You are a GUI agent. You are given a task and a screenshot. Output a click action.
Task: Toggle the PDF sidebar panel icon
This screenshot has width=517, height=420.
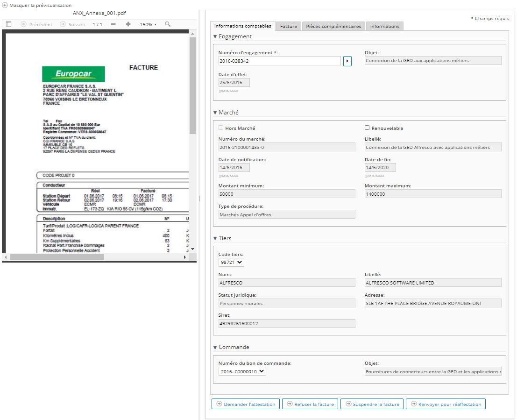pos(9,24)
